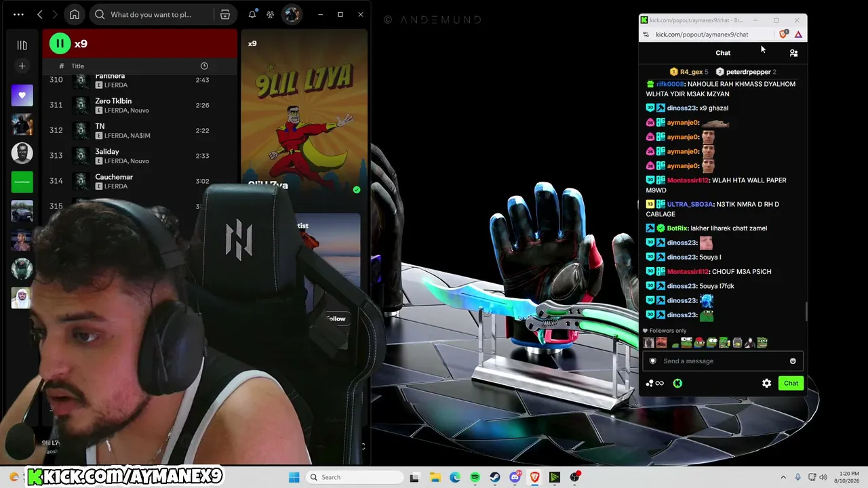The height and width of the screenshot is (488, 868).
Task: Switch to Brave browser on the taskbar
Action: [x=534, y=477]
